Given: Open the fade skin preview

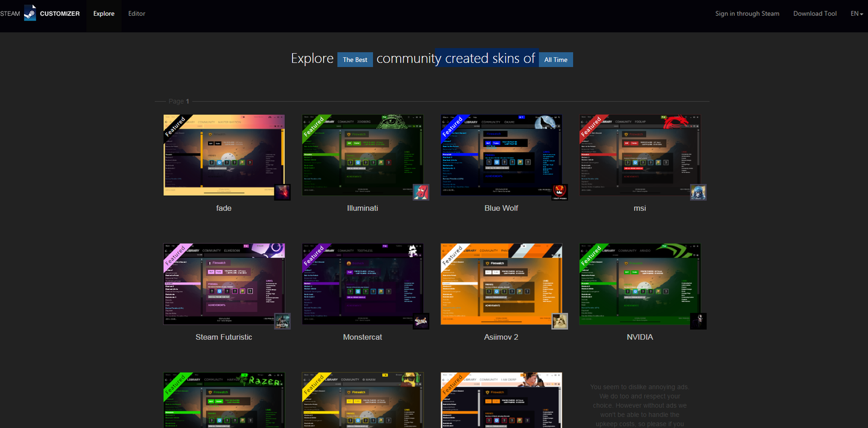Looking at the screenshot, I should pyautogui.click(x=224, y=154).
